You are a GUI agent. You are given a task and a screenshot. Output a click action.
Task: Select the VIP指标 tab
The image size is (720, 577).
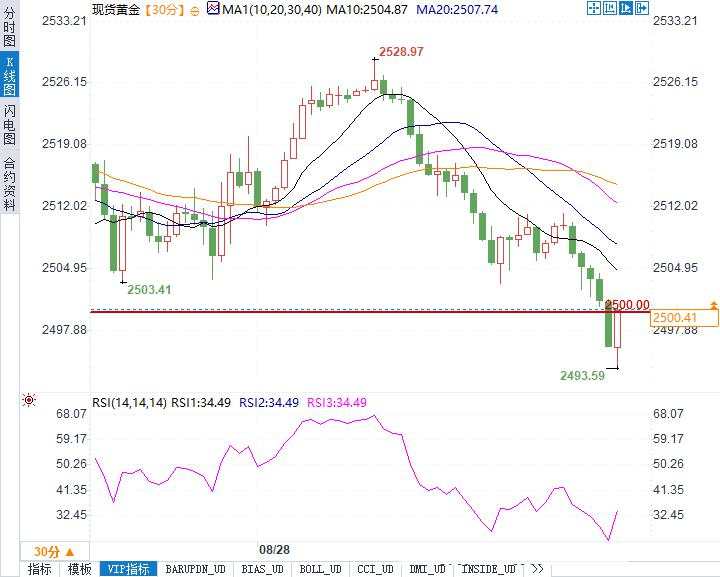tap(128, 569)
